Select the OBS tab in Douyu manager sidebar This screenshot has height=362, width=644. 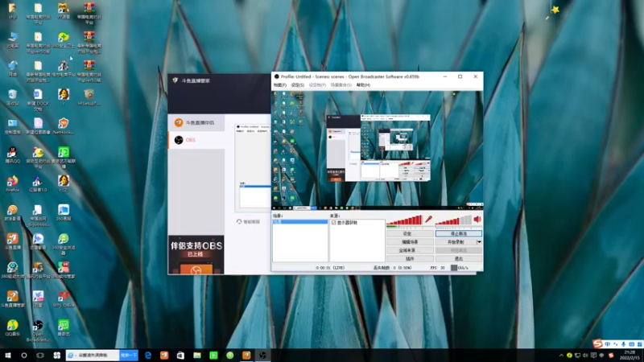click(196, 140)
